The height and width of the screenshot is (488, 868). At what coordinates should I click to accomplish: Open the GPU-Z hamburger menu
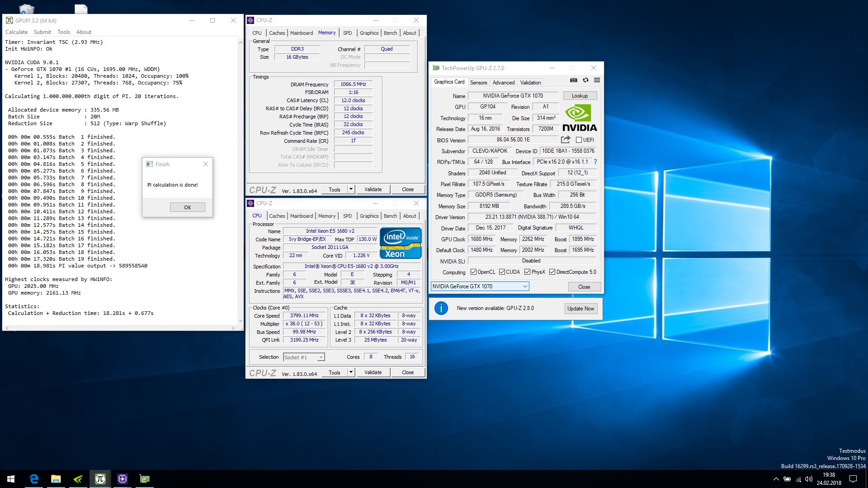click(597, 80)
